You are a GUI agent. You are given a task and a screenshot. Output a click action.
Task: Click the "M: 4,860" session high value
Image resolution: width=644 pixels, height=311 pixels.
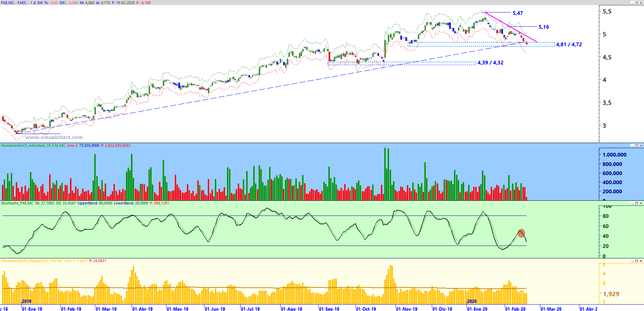pos(87,3)
